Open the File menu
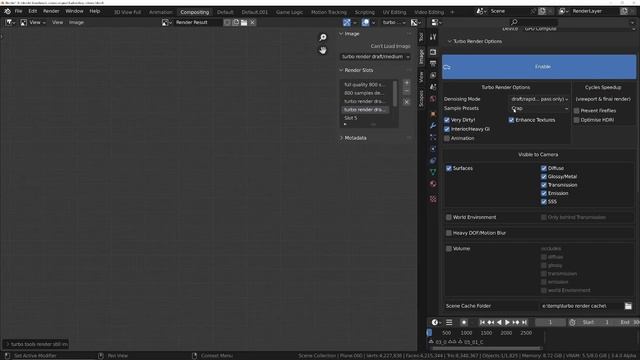640x360 pixels. pos(18,11)
